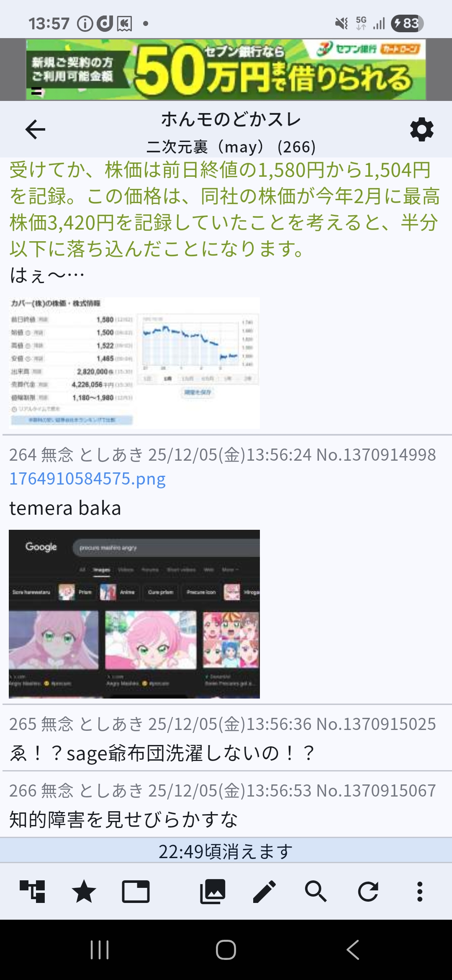
Task: Select post No.1370915067 header
Action: click(x=223, y=790)
